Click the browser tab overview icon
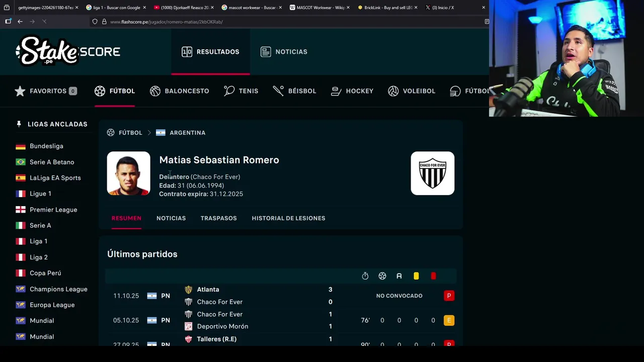Image resolution: width=644 pixels, height=362 pixels. coord(7,8)
